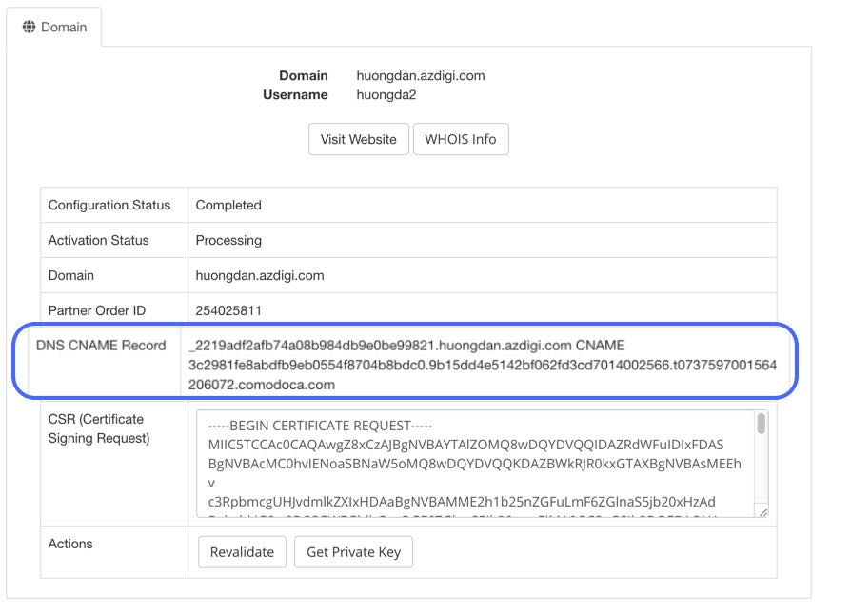The width and height of the screenshot is (851, 616).
Task: Click the DNS CNAME Record label
Action: (x=101, y=346)
